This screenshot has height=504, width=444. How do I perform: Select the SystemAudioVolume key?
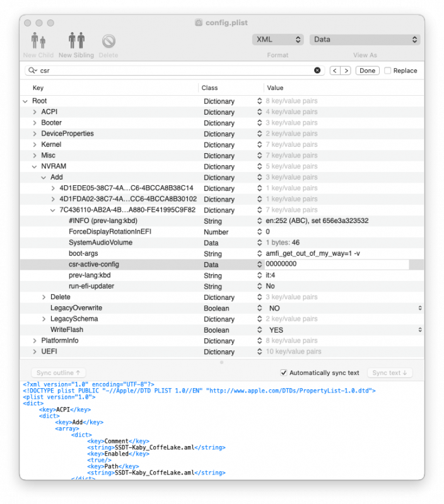[x=100, y=243]
